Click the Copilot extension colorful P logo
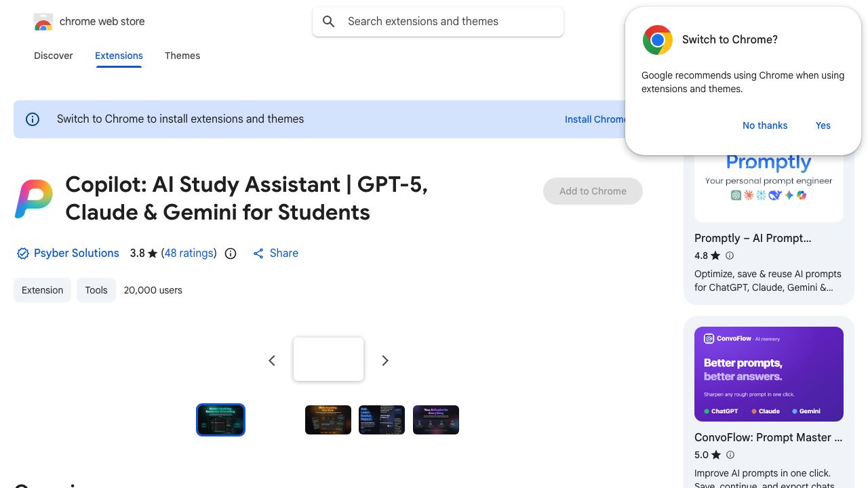This screenshot has height=488, width=868. click(34, 199)
